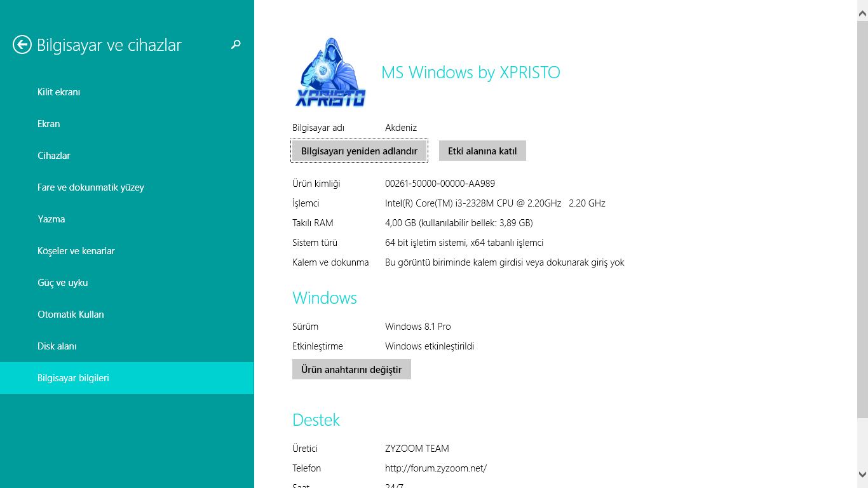Screen dimensions: 868x488
Task: Open Kilit ekranı settings
Action: click(x=127, y=92)
